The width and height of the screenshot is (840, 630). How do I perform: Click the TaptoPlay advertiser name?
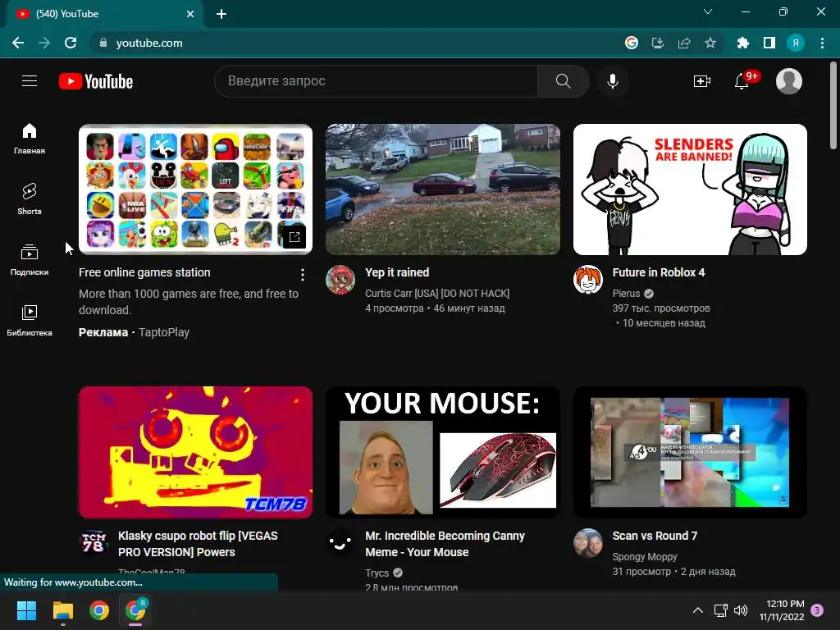click(164, 332)
